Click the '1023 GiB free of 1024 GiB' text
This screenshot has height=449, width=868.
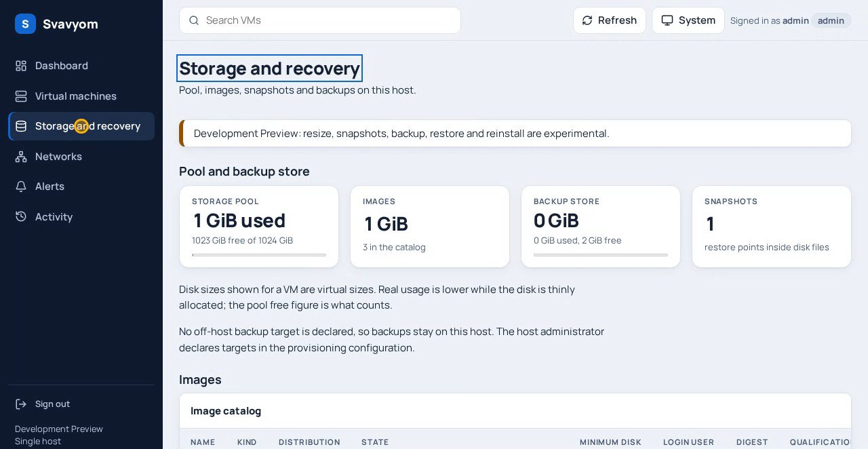pyautogui.click(x=242, y=240)
